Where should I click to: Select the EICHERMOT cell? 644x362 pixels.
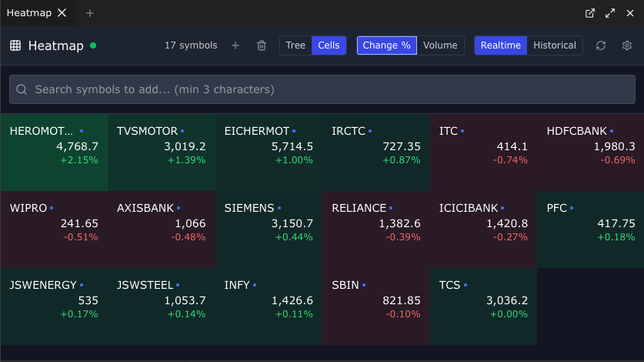269,153
